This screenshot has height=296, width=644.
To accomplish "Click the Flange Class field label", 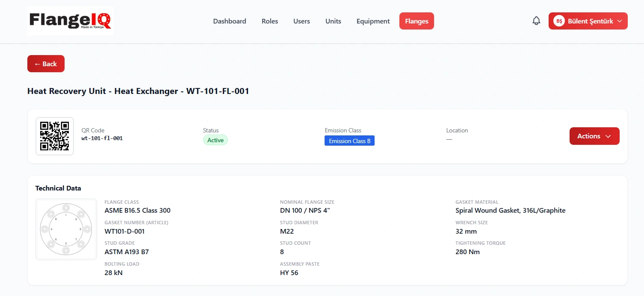I will 122,202.
